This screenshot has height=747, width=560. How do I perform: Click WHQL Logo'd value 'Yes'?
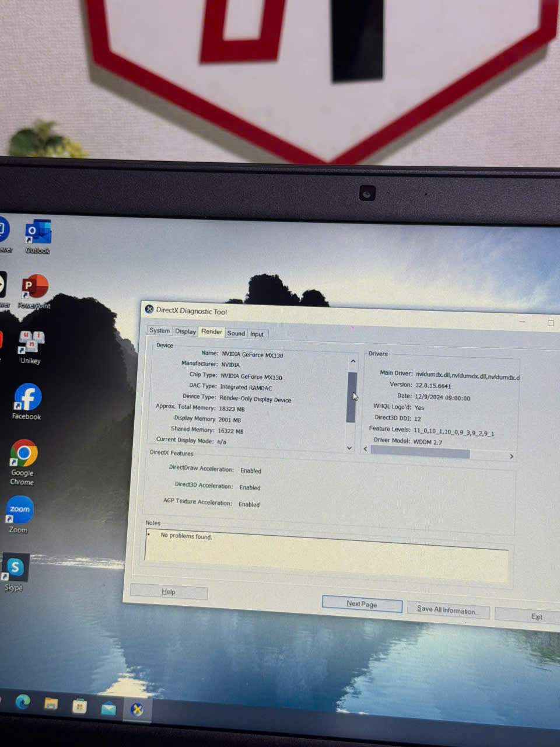point(419,407)
